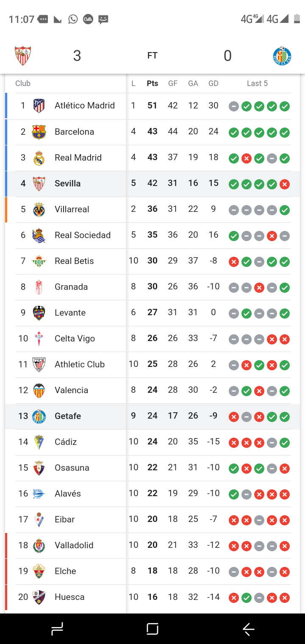Open the Celta Vigo team name
Screen dimensions: 305x644
click(x=75, y=339)
